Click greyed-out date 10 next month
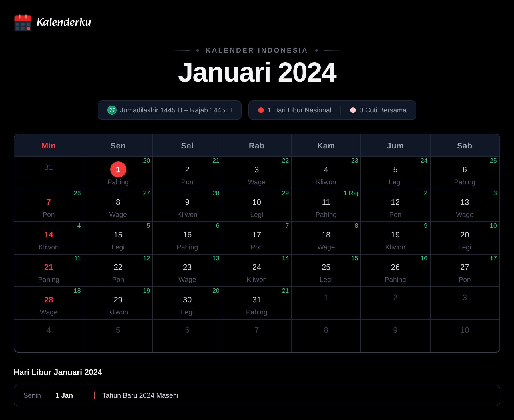This screenshot has width=514, height=420. tap(465, 336)
